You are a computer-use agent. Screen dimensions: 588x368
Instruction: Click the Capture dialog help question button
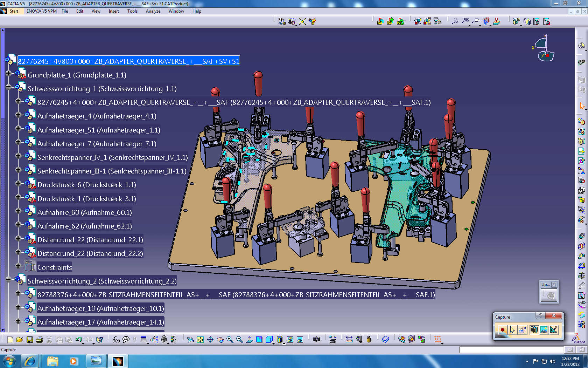541,316
